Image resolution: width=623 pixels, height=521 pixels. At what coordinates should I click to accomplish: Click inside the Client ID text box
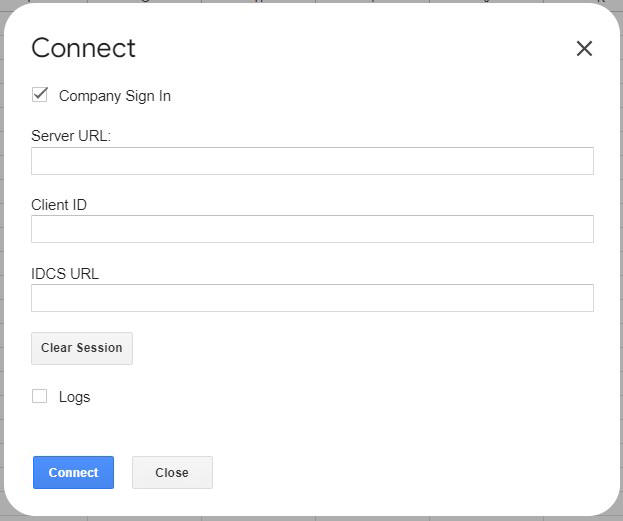coord(312,229)
